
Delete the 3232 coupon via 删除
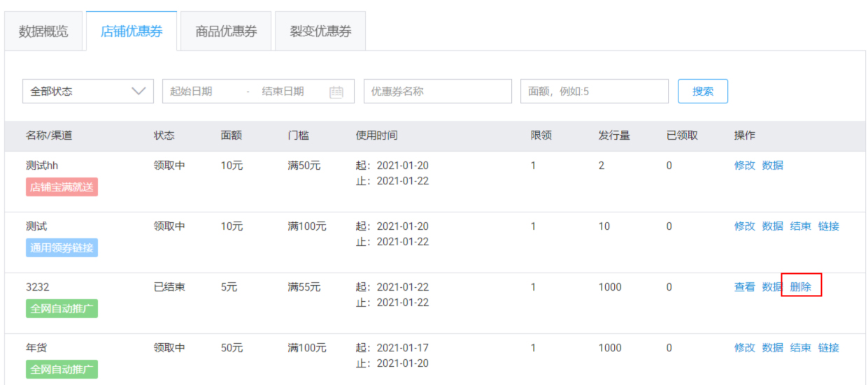pos(801,286)
